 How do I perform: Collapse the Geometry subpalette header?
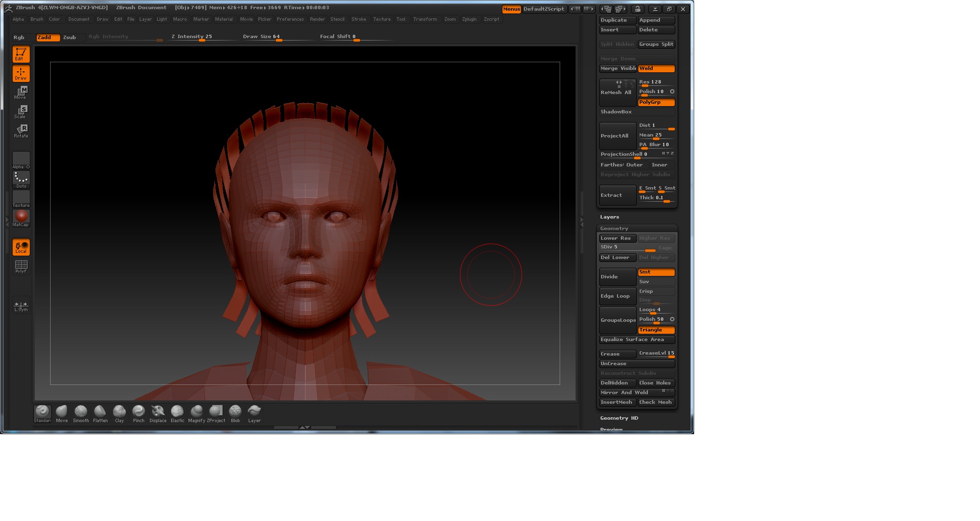pos(614,229)
